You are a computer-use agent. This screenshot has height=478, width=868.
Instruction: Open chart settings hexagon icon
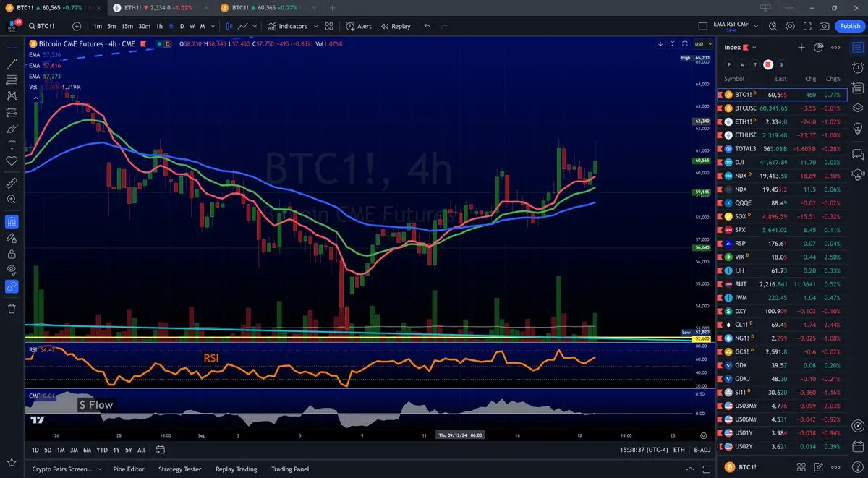coord(790,26)
